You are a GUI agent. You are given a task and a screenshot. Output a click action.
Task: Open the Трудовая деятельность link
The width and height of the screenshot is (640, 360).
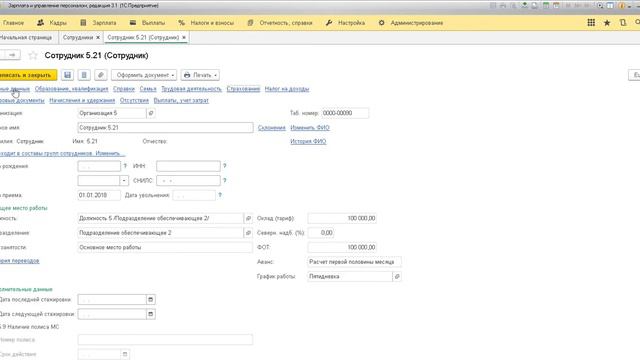(191, 89)
